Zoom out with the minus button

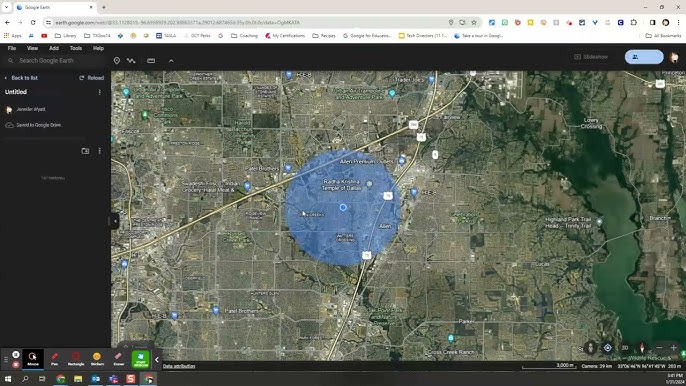click(x=659, y=348)
